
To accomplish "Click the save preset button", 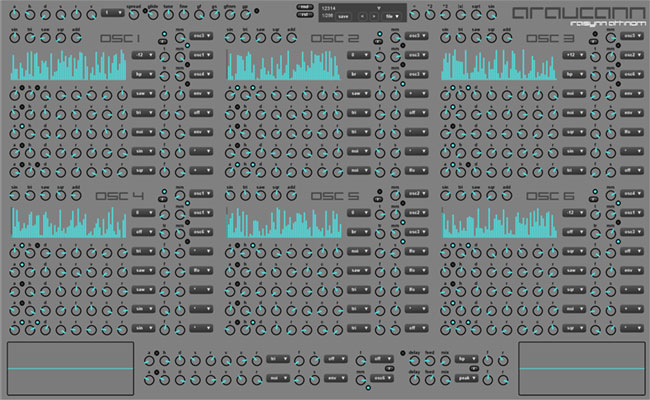I will click(x=343, y=17).
